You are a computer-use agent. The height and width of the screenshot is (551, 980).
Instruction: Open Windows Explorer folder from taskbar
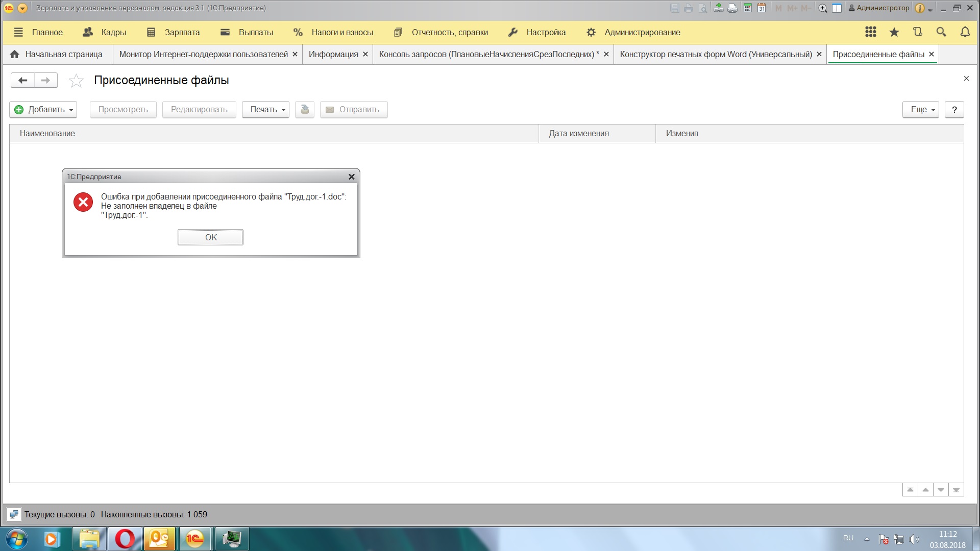(x=89, y=539)
